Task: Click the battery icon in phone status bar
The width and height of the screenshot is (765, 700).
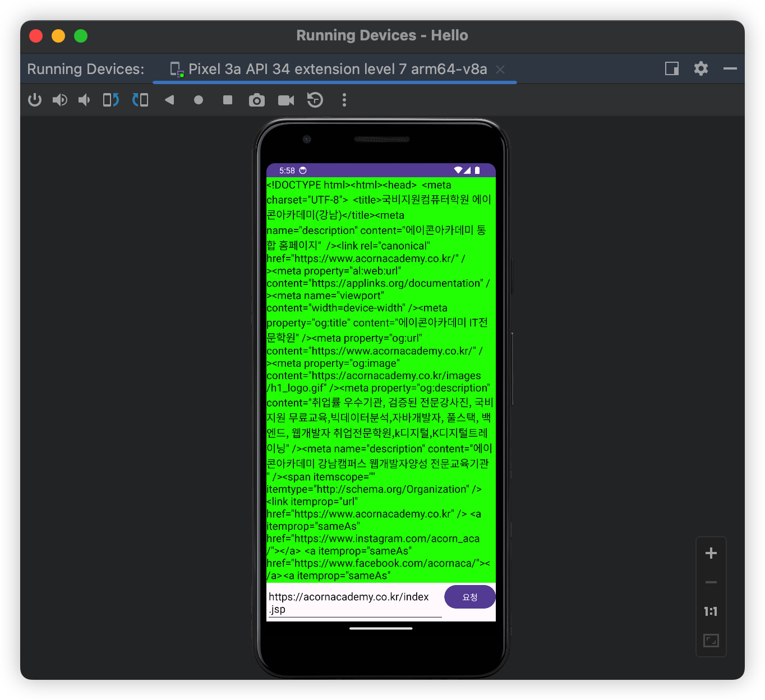Action: click(x=477, y=171)
